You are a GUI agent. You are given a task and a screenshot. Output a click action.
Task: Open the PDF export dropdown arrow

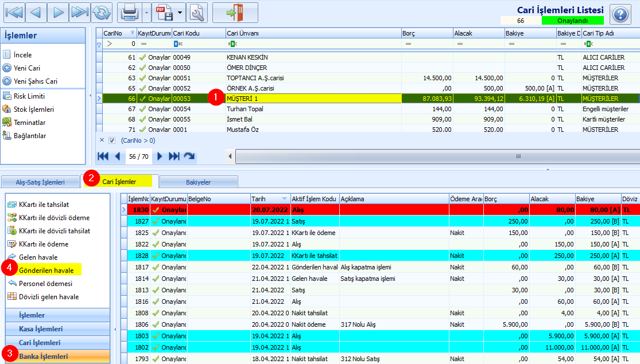tap(180, 13)
